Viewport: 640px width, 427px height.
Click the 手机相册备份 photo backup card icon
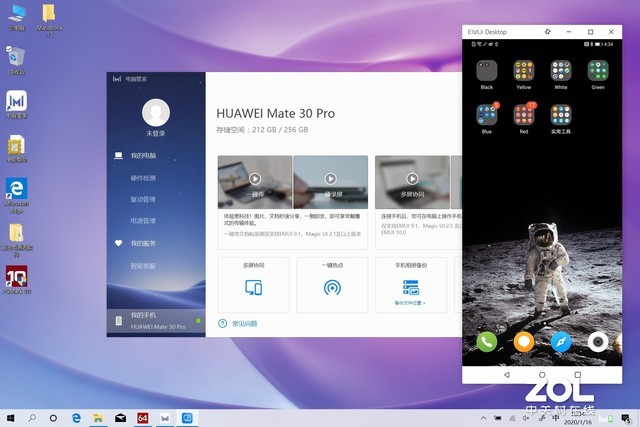[411, 287]
